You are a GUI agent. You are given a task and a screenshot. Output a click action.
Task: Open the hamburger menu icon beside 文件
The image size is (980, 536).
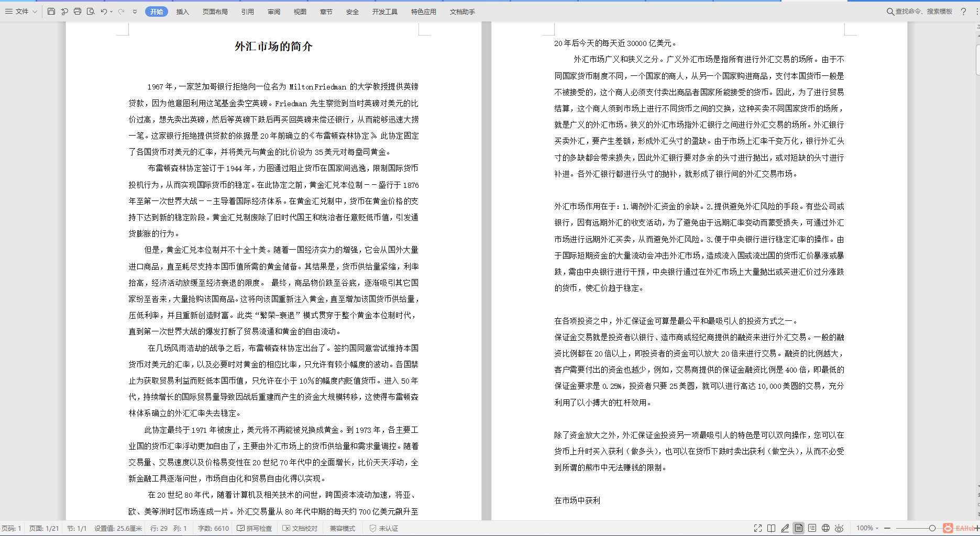click(9, 12)
